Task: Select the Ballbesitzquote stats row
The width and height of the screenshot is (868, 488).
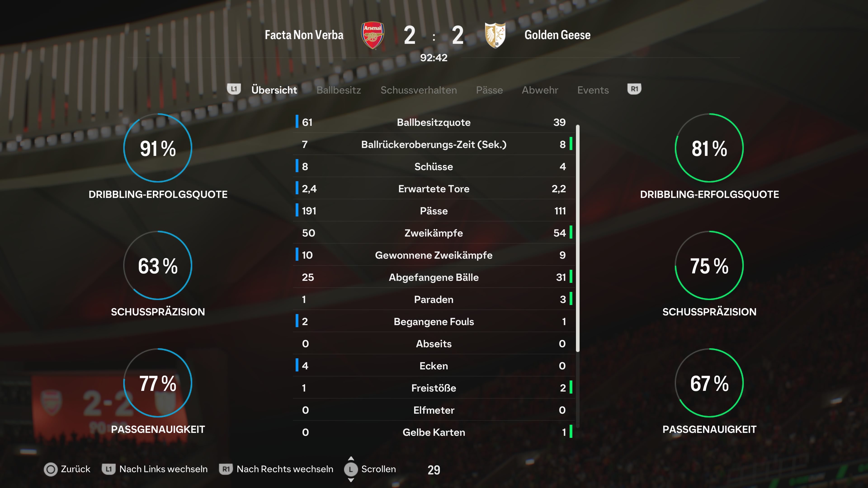Action: pyautogui.click(x=434, y=122)
